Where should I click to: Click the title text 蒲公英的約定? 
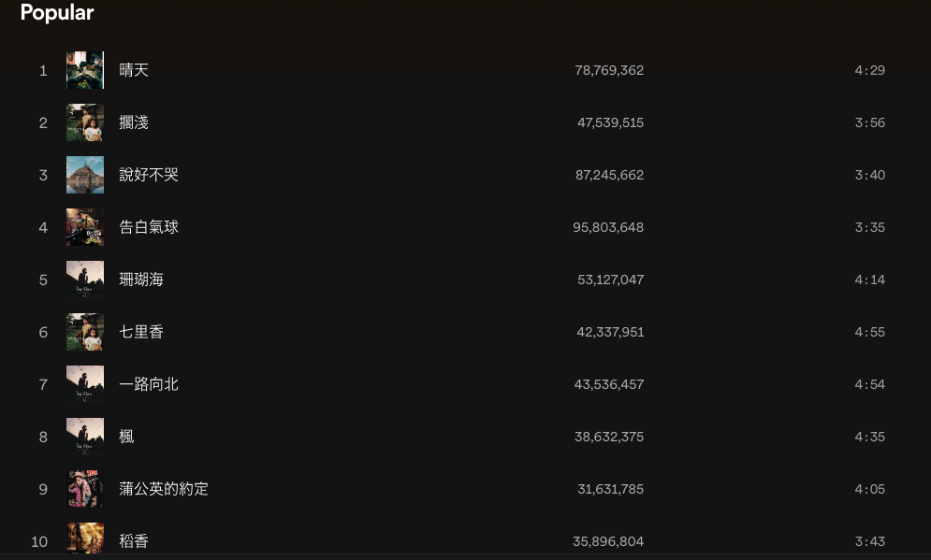tap(164, 489)
